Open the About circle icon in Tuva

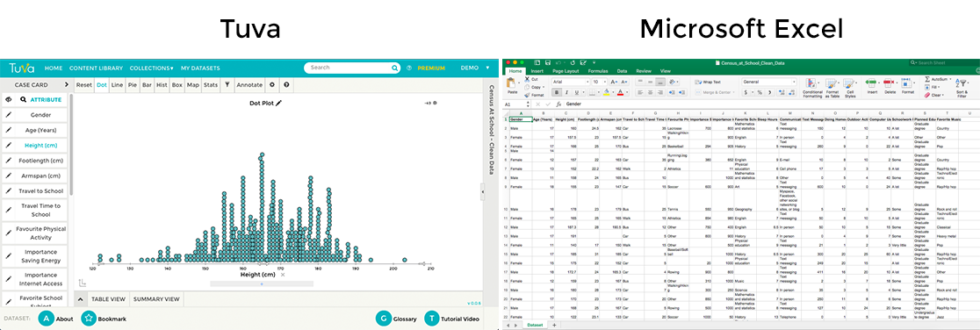[x=47, y=319]
